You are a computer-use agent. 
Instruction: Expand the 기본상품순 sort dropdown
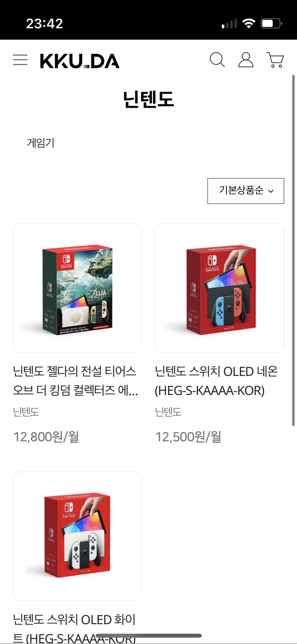[246, 191]
